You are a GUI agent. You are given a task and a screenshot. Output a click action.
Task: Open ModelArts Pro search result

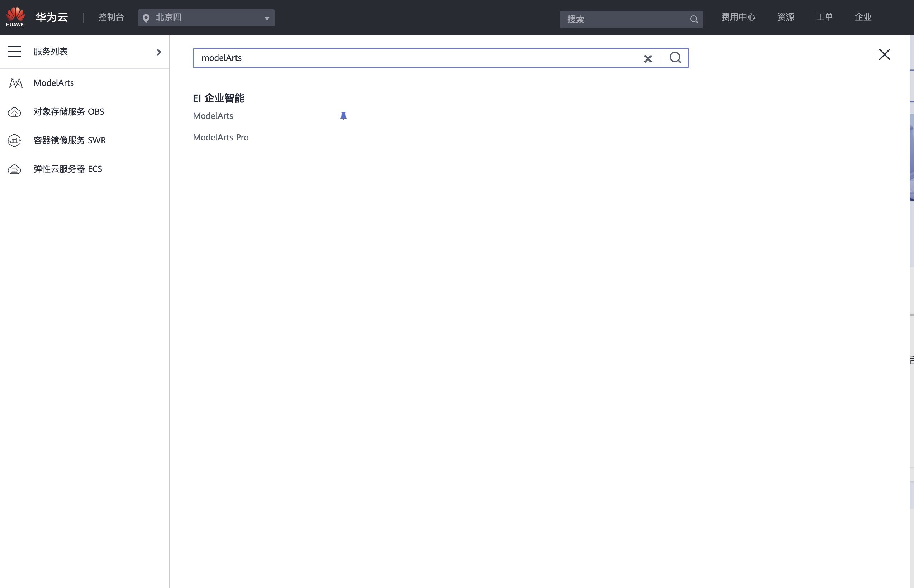220,138
